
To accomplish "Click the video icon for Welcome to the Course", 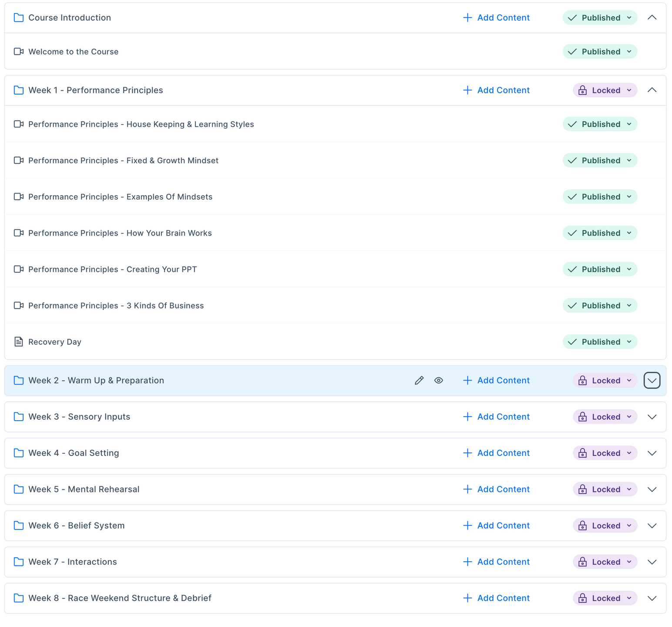I will (x=19, y=52).
